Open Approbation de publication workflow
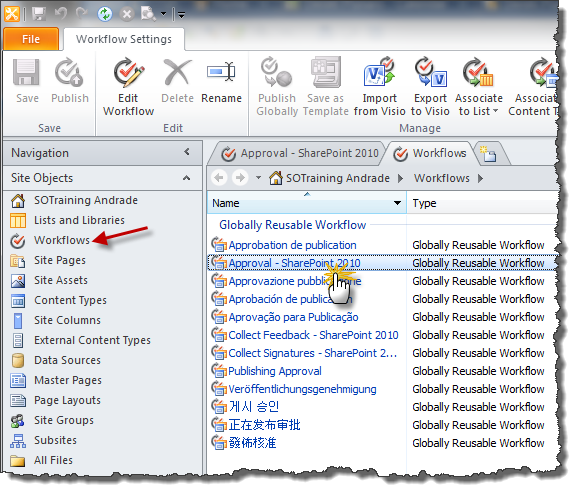 pyautogui.click(x=292, y=245)
